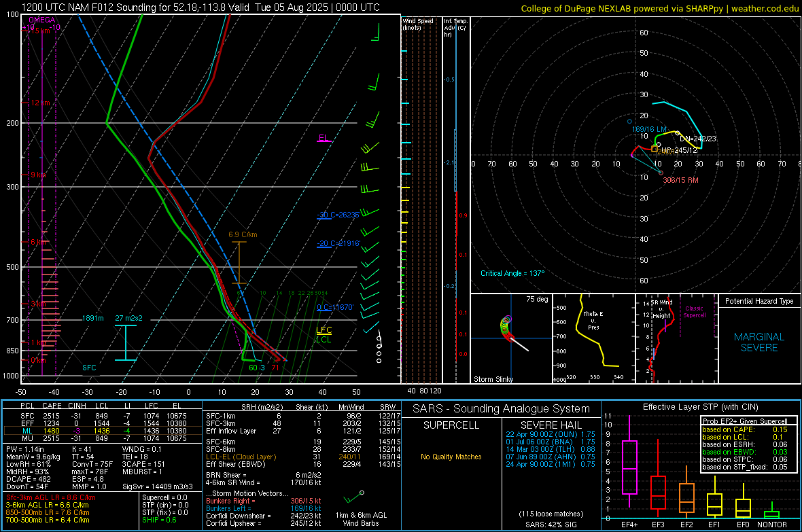Viewport: 802px width, 532px height.
Task: Click the 'Storm Slinky' panel label
Action: 493,379
